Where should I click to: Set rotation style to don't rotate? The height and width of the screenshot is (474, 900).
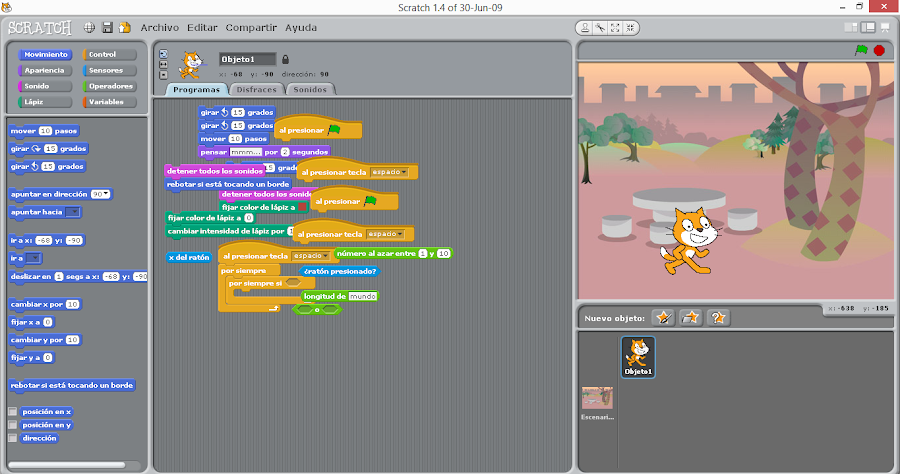tap(164, 75)
